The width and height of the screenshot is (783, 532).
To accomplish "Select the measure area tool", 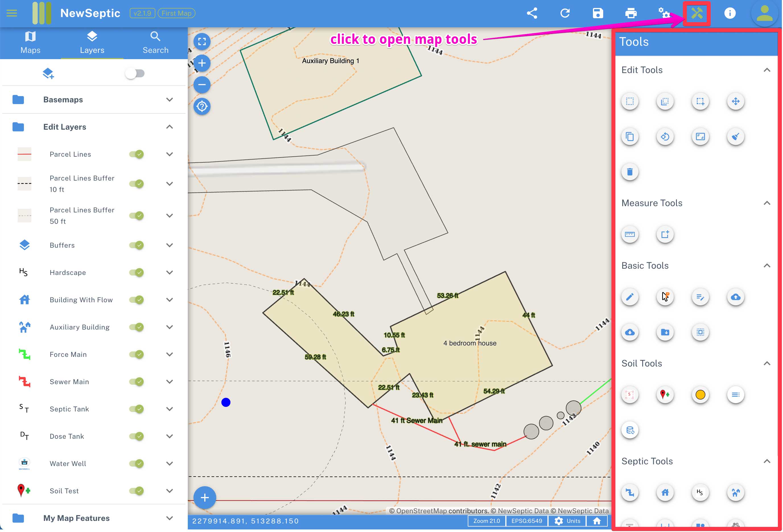I will click(665, 234).
